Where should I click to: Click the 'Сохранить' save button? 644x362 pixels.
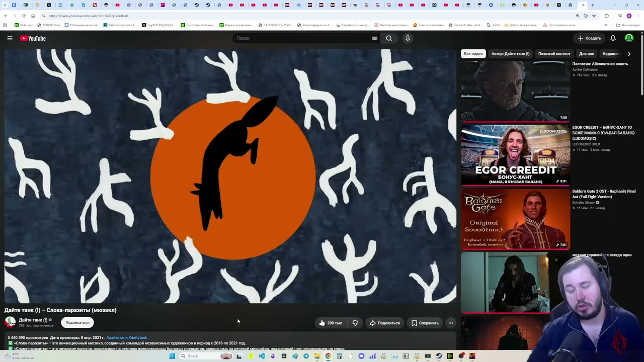click(425, 323)
